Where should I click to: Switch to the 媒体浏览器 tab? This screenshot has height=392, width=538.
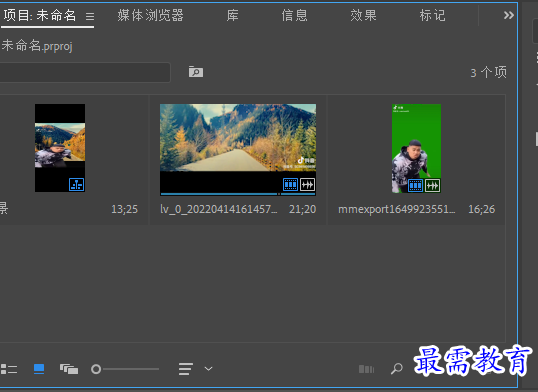[x=151, y=15]
